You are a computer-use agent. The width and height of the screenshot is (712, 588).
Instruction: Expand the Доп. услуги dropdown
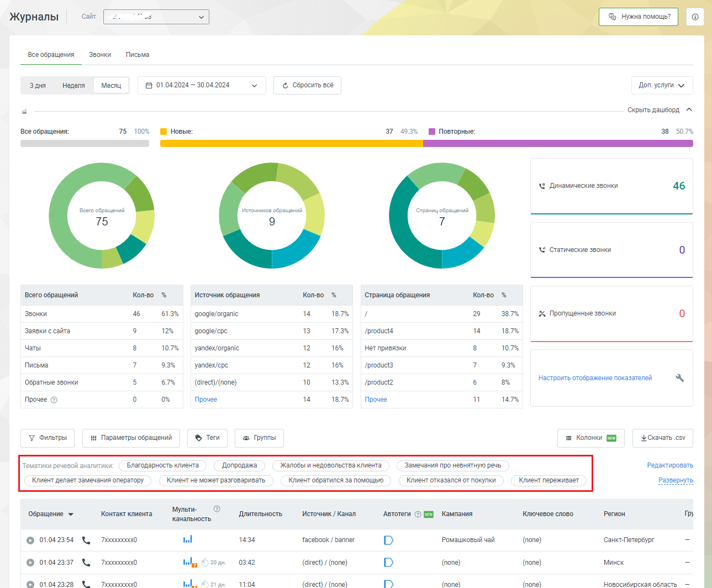tap(662, 86)
